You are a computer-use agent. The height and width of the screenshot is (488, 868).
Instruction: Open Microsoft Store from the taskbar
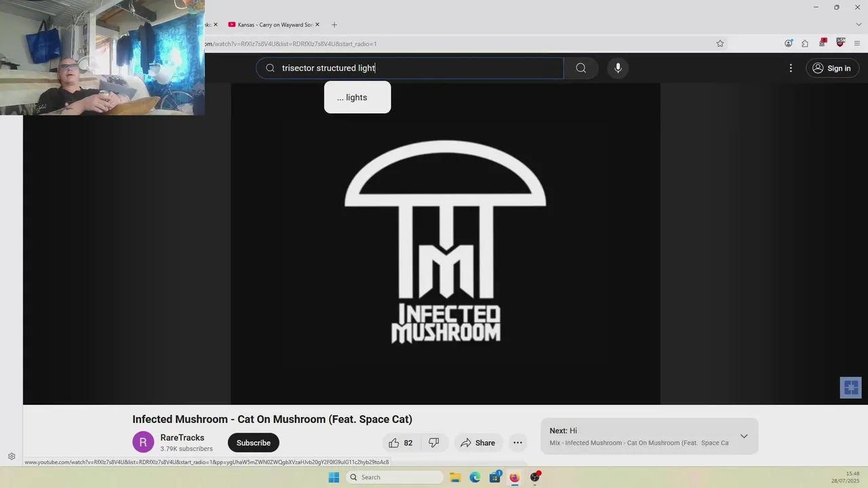pos(495,477)
